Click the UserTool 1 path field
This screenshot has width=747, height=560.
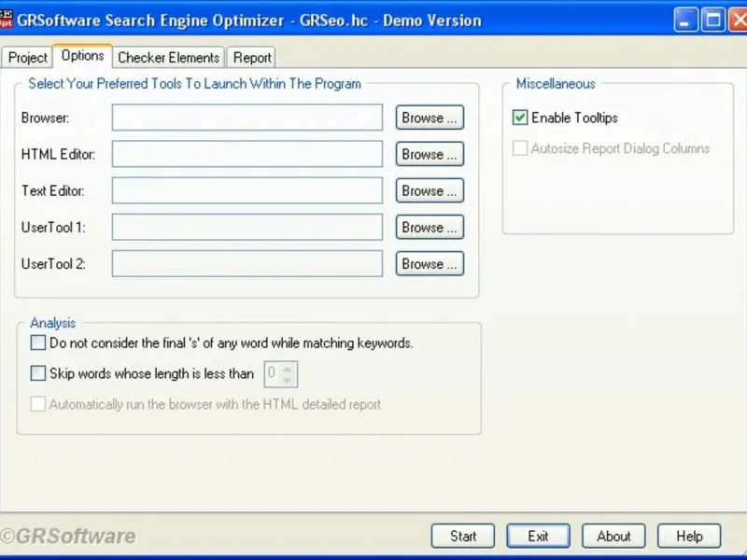(x=247, y=227)
